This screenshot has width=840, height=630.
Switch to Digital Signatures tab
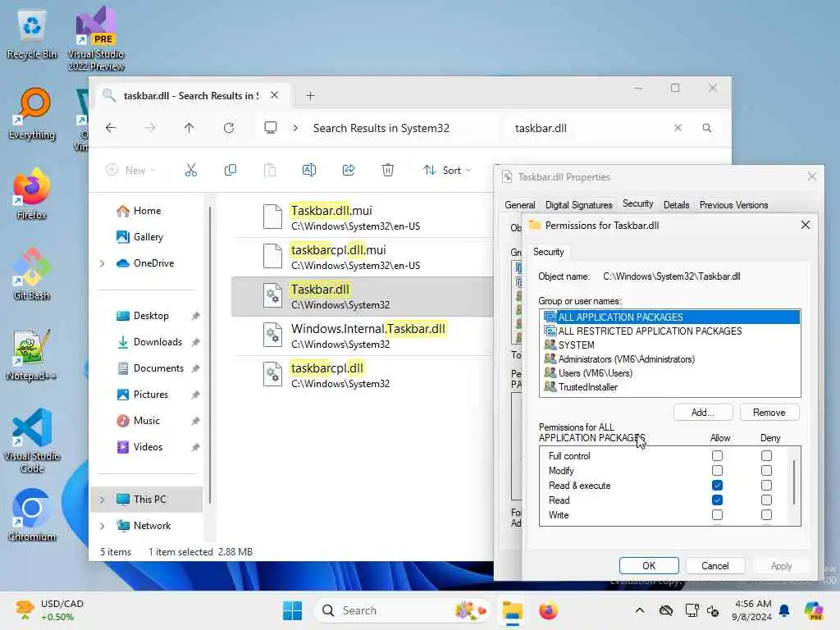point(578,205)
